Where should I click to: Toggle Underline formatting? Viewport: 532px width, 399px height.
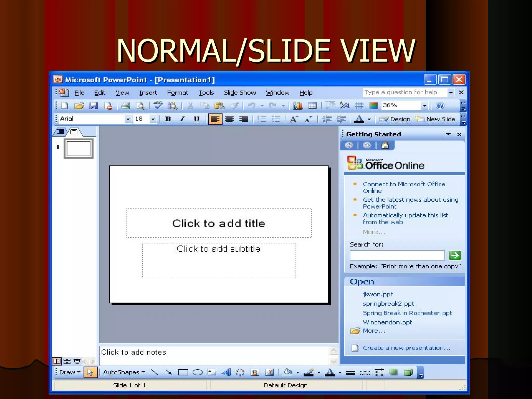197,119
